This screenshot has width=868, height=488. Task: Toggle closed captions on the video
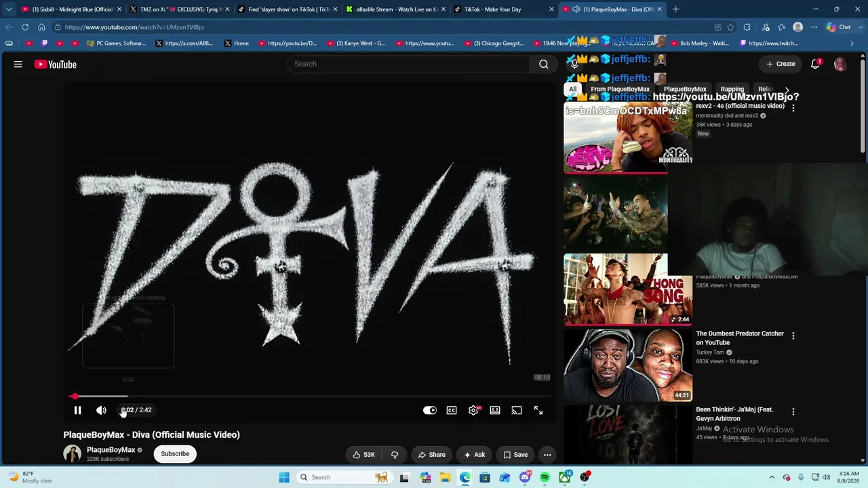(x=452, y=410)
